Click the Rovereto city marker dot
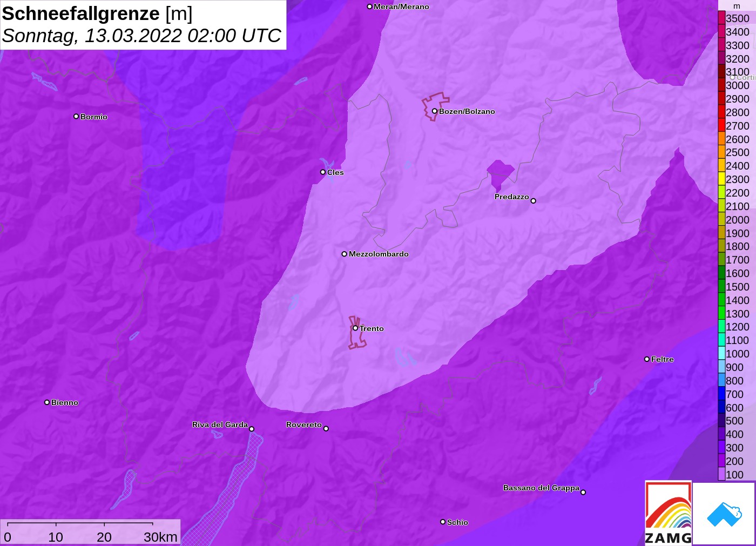The image size is (756, 546). pos(326,429)
